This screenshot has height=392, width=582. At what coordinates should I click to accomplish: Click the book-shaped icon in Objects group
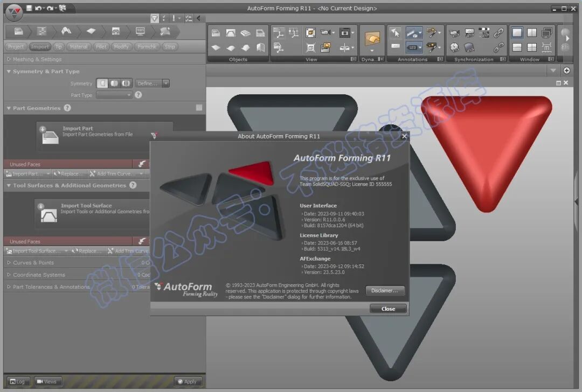[x=261, y=47]
